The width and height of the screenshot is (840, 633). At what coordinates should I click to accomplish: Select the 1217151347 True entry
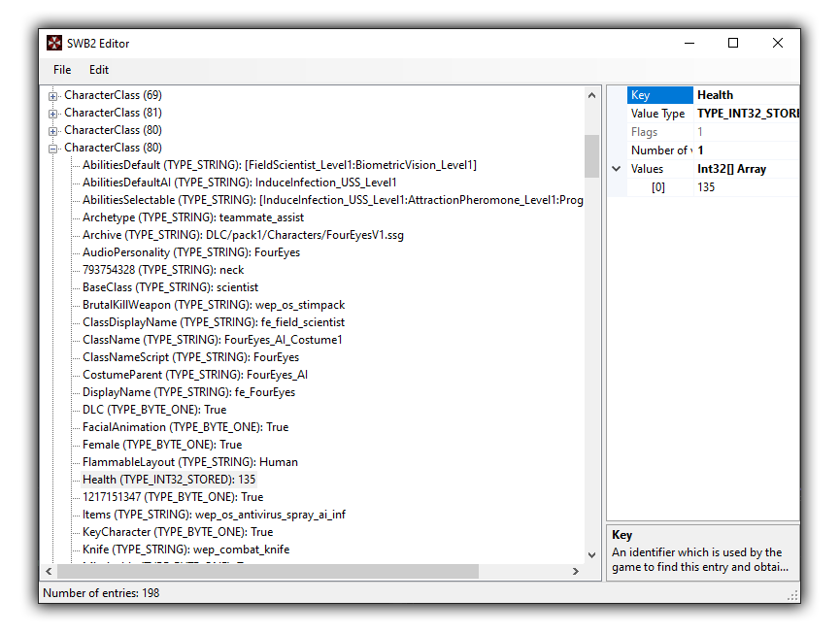tap(173, 497)
